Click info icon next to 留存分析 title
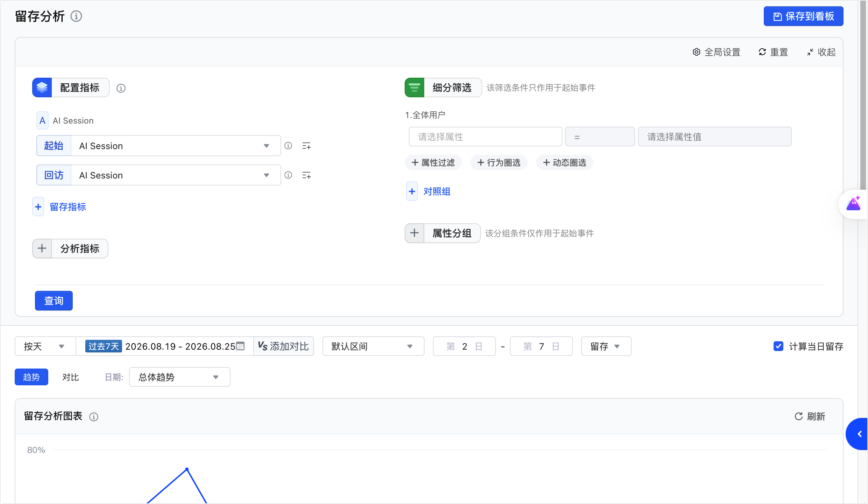Screen dimensions: 868x504 pyautogui.click(x=76, y=16)
